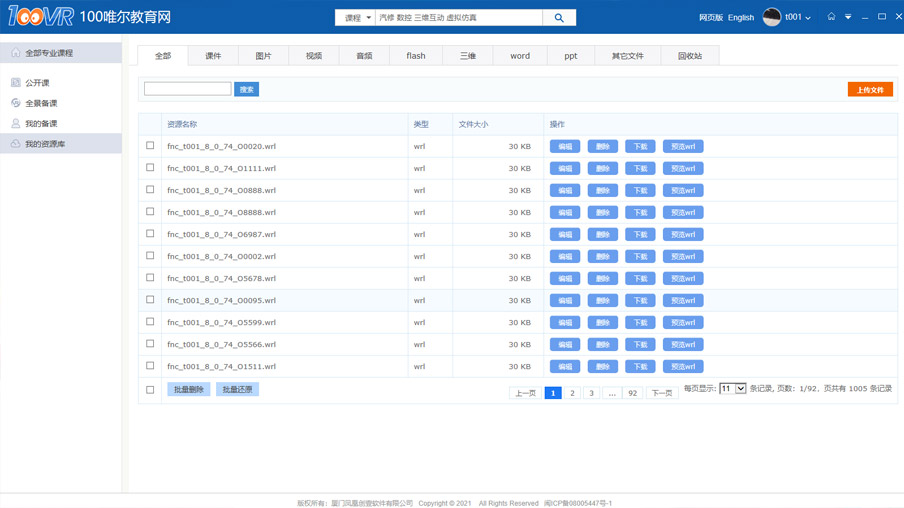Click the 我的备课 person icon
Image resolution: width=904 pixels, height=508 pixels.
click(x=15, y=124)
